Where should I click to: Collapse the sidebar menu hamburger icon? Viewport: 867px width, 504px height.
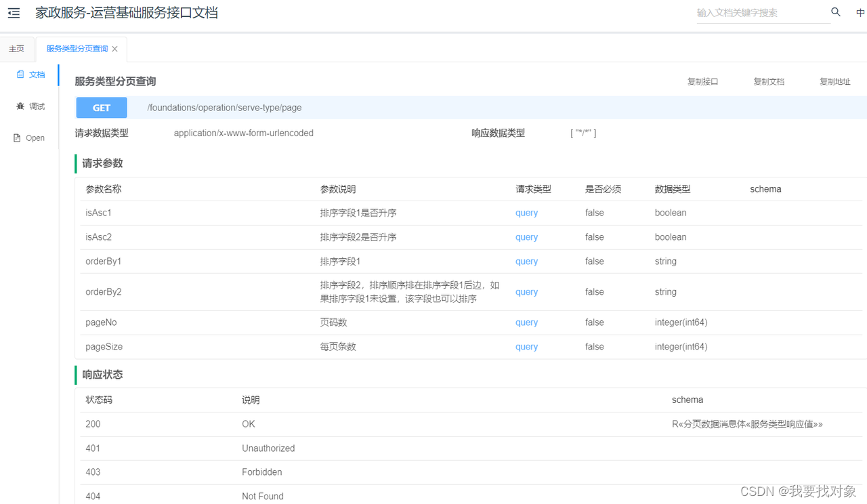click(x=14, y=13)
